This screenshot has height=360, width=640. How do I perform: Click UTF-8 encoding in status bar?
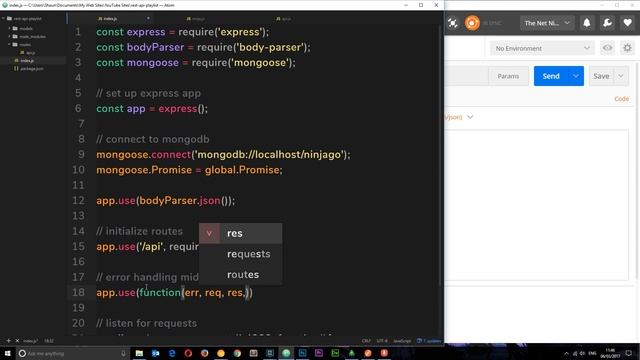(x=382, y=340)
